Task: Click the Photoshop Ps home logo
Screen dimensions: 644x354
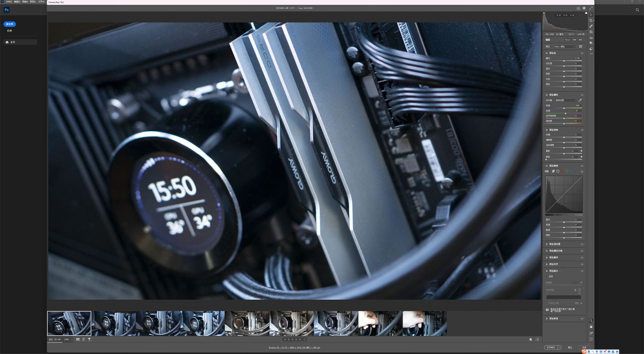Action: [7, 10]
